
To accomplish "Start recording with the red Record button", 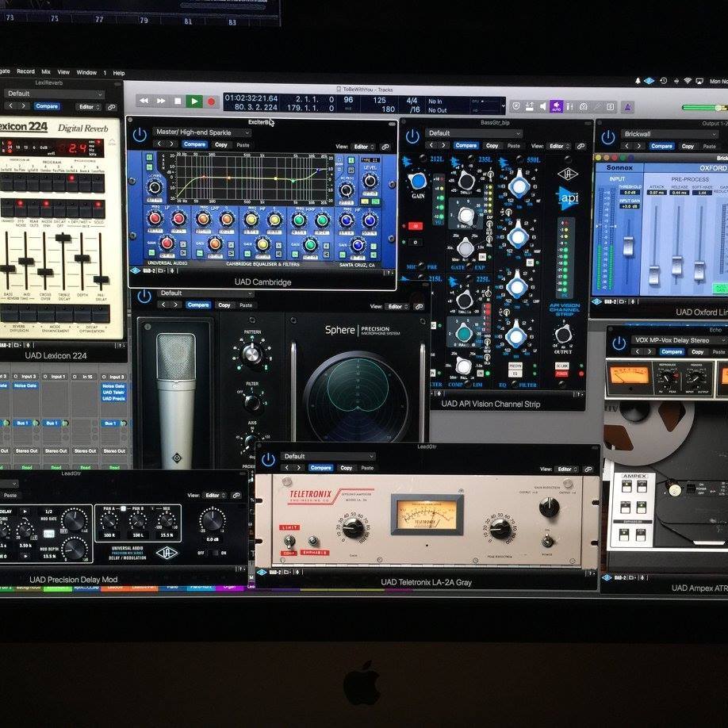I will click(211, 102).
